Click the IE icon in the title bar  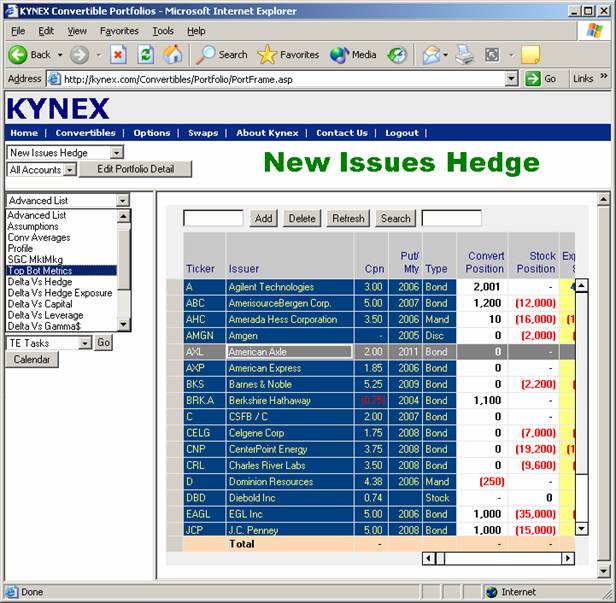click(x=11, y=11)
